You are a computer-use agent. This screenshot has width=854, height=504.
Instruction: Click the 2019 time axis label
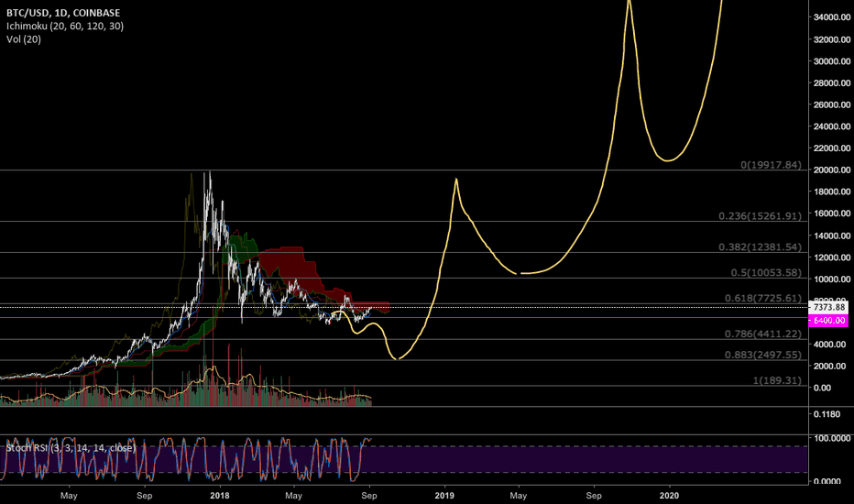click(444, 495)
